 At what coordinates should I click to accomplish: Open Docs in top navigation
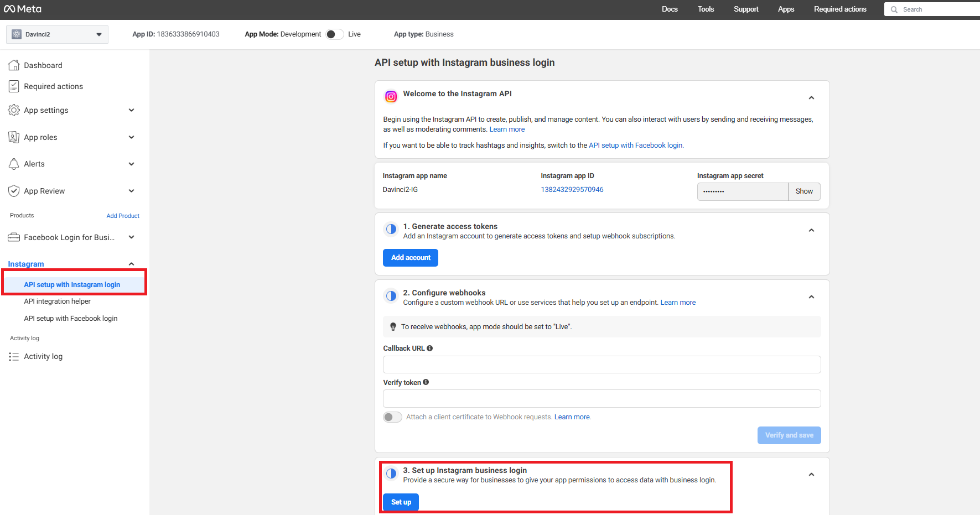(670, 9)
